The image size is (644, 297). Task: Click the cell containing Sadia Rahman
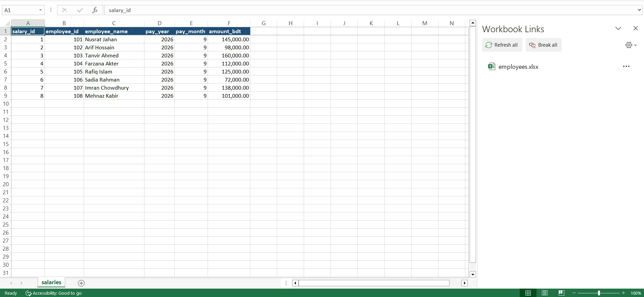114,80
